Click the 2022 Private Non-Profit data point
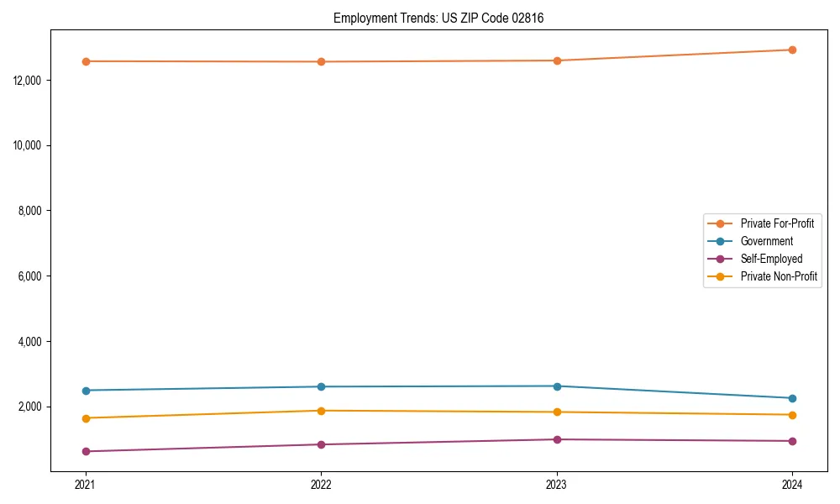 click(320, 411)
